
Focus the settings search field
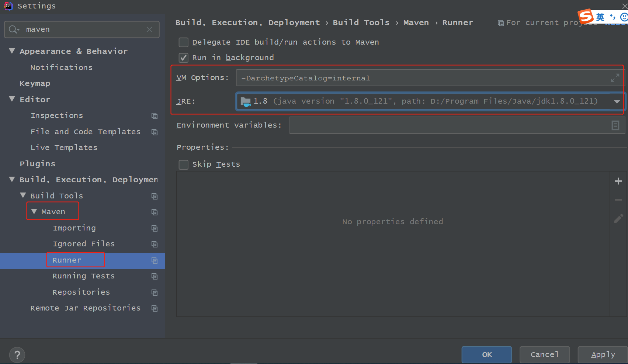click(x=82, y=30)
